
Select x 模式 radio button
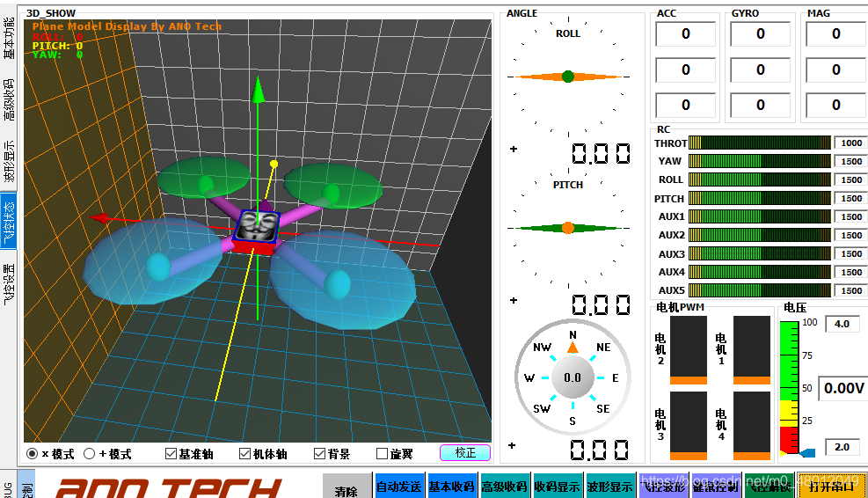click(x=33, y=454)
